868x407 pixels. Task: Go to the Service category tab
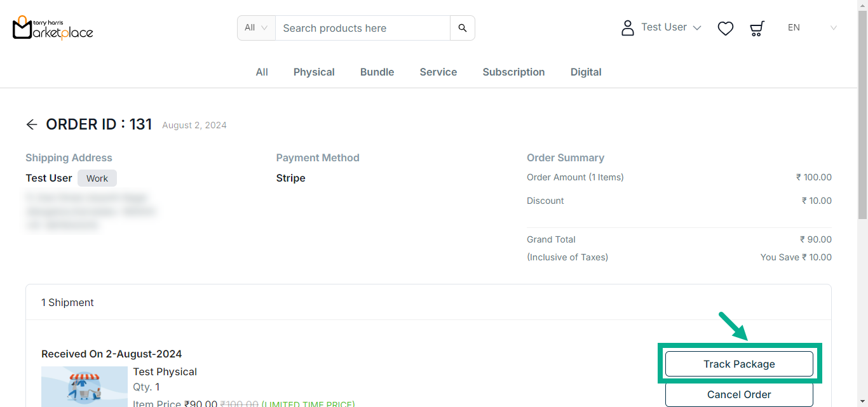[x=438, y=72]
